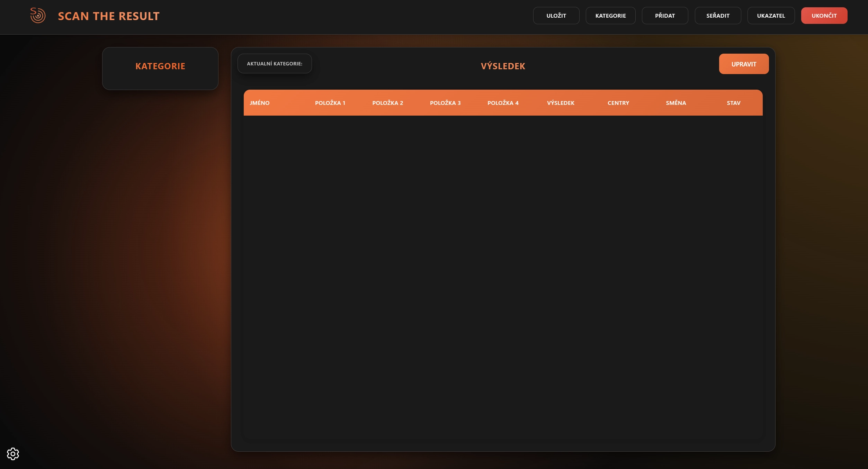Open the KATEGORIE menu in top bar
868x469 pixels.
click(x=610, y=16)
